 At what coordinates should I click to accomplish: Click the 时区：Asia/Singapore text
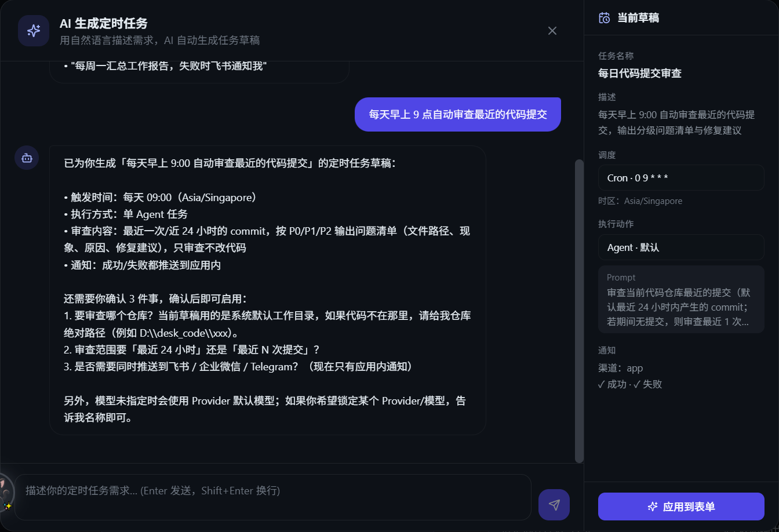coord(640,201)
